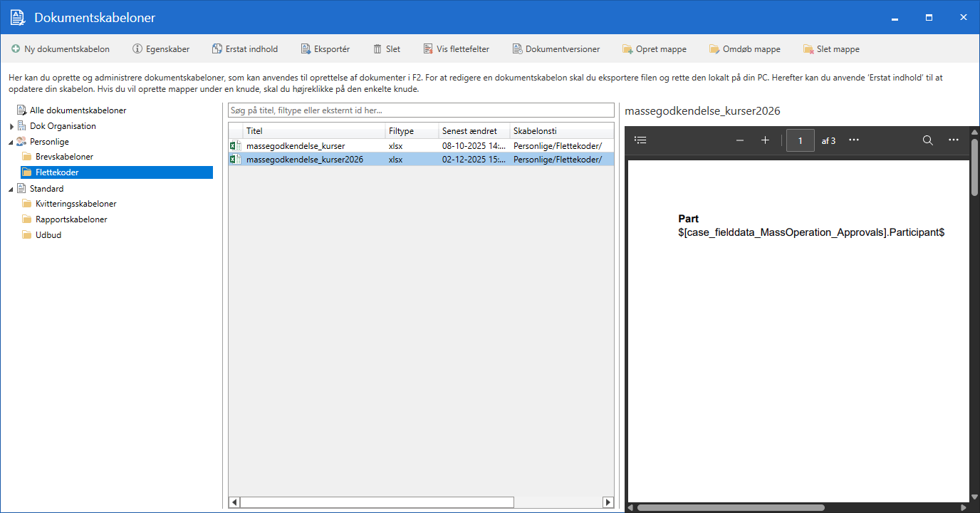Sort templates by the Titel column
Viewport: 980px width, 513px height.
[x=254, y=130]
